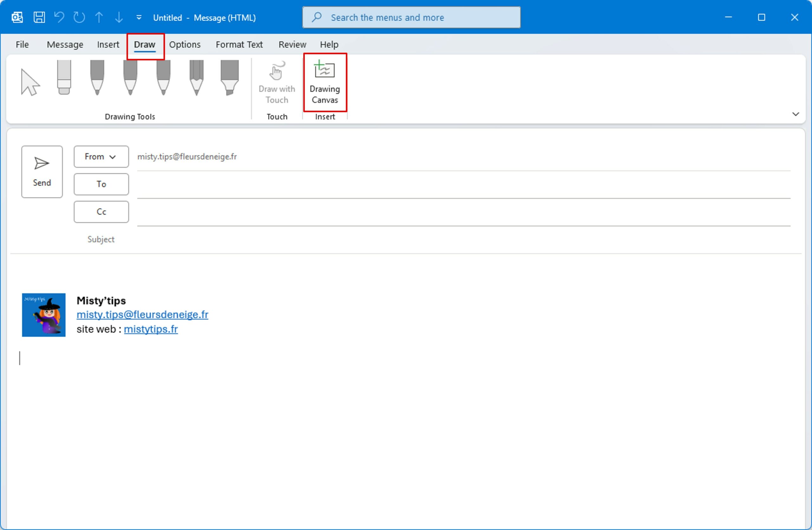Screen dimensions: 812x530
Task: Open the Options tab
Action: [x=185, y=44]
